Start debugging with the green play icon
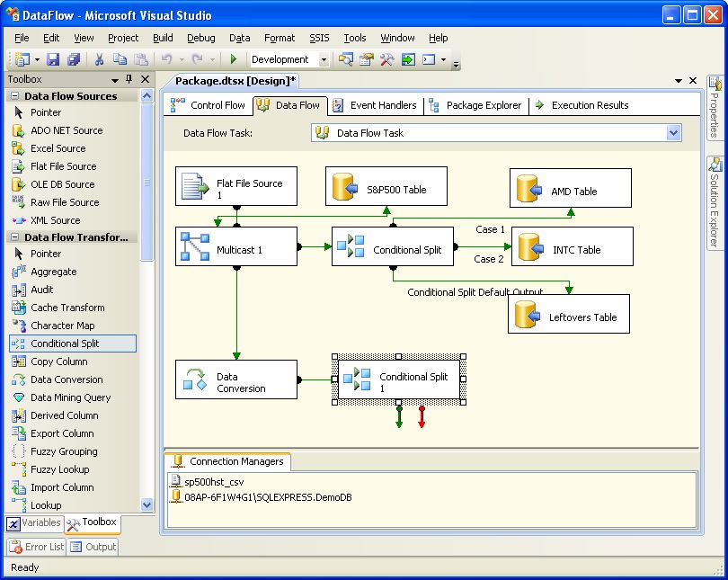728x580 pixels. (x=234, y=59)
